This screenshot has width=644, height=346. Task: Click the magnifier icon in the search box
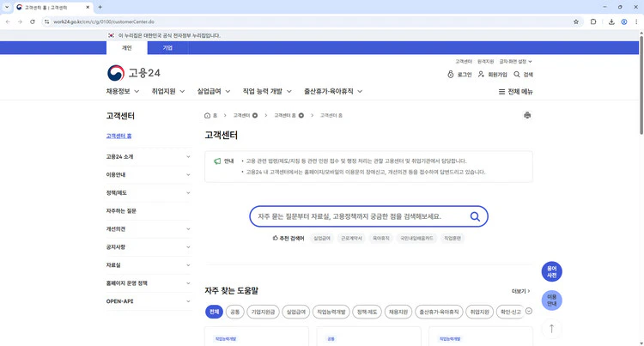tap(475, 216)
